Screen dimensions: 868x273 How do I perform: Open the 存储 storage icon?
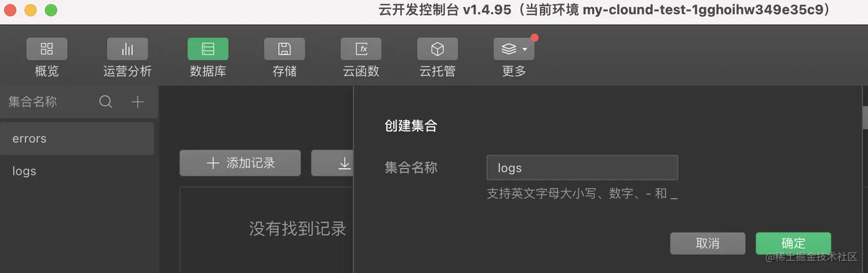(284, 49)
